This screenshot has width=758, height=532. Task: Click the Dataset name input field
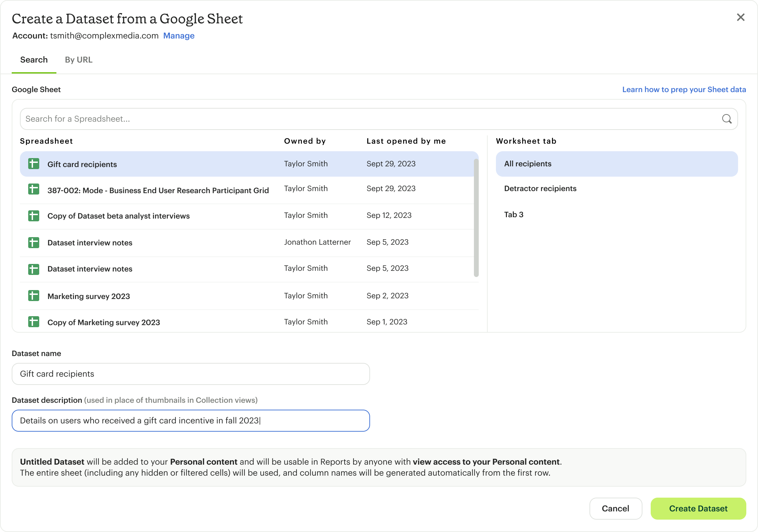coord(191,374)
